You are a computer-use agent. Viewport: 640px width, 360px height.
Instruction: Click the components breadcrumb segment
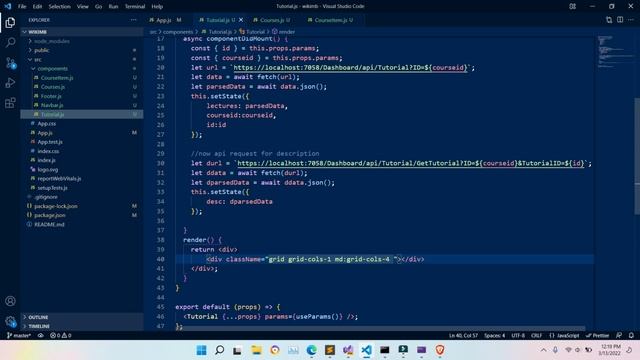pos(178,31)
